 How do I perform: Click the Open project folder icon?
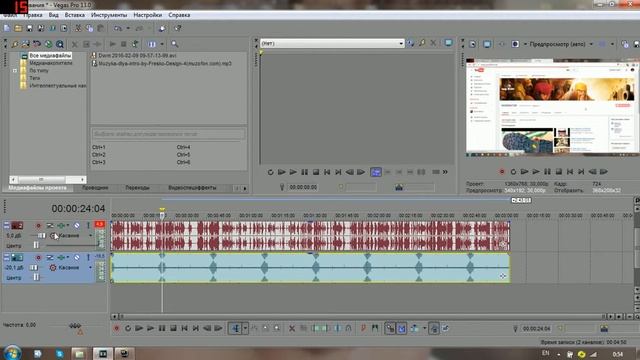point(18,28)
